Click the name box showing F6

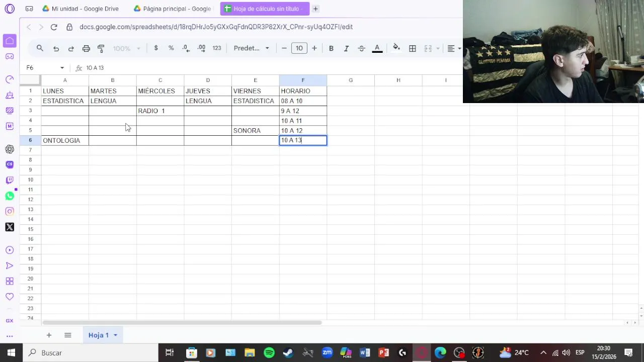(x=40, y=68)
